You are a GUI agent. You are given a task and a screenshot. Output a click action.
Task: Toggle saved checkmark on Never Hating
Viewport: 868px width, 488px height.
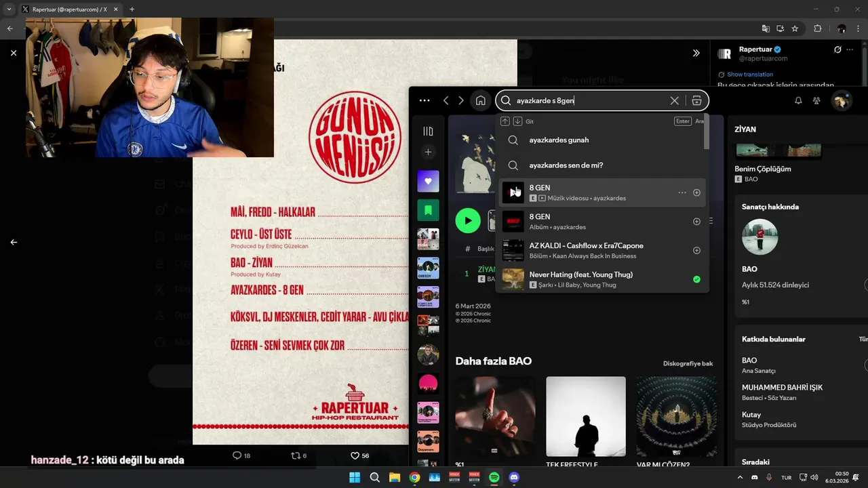point(696,279)
